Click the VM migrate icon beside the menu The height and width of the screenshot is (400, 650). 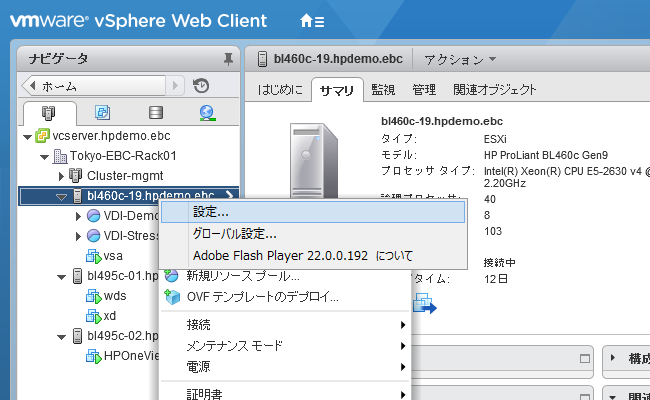[424, 303]
